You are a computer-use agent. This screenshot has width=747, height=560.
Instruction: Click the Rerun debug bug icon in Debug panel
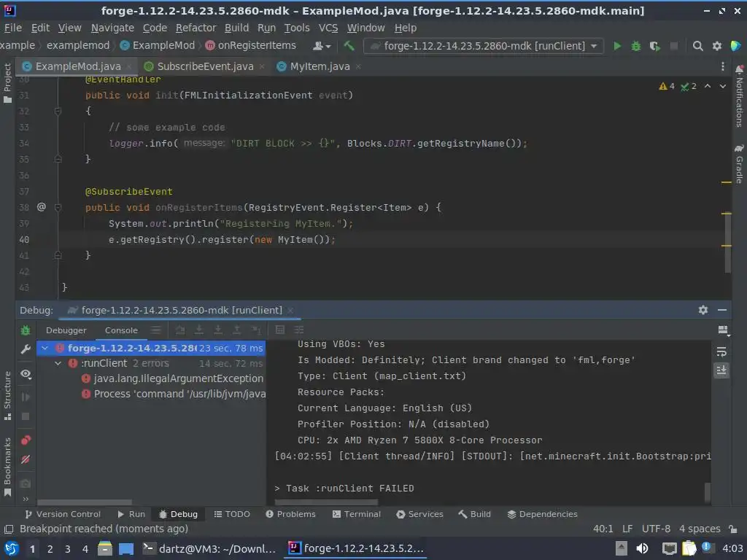click(x=26, y=330)
